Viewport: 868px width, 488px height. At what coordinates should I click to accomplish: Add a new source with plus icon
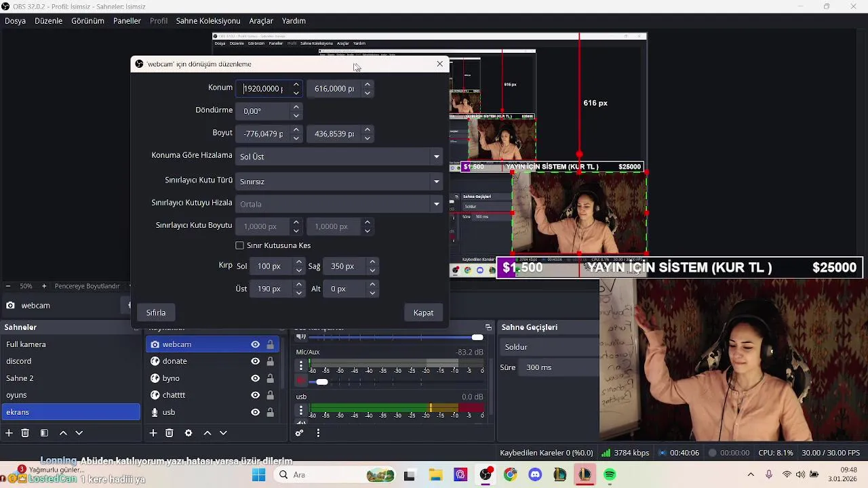pyautogui.click(x=153, y=432)
